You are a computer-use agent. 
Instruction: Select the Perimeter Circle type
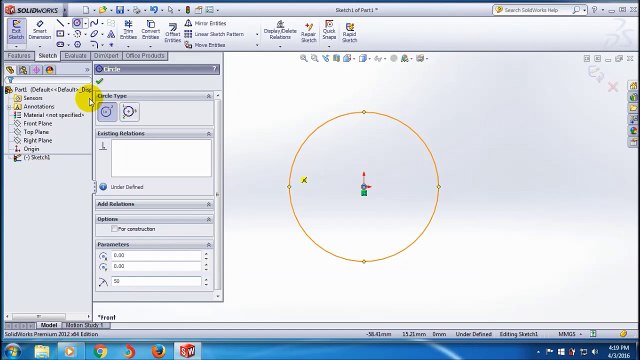pyautogui.click(x=129, y=111)
